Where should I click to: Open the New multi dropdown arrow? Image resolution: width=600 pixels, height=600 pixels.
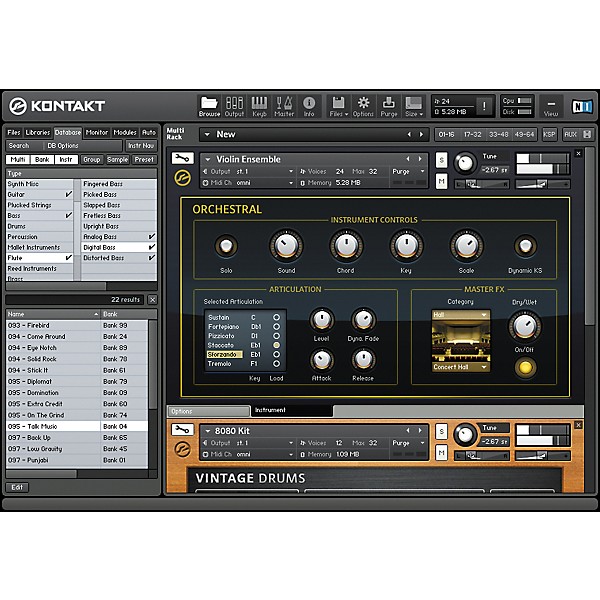207,134
